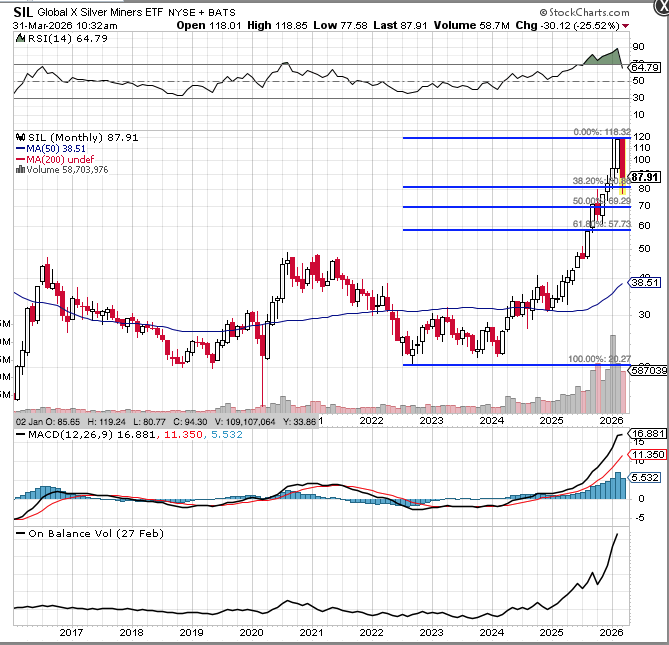The height and width of the screenshot is (645, 669).
Task: Click the StockCharts.com copyright text
Action: [x=585, y=12]
